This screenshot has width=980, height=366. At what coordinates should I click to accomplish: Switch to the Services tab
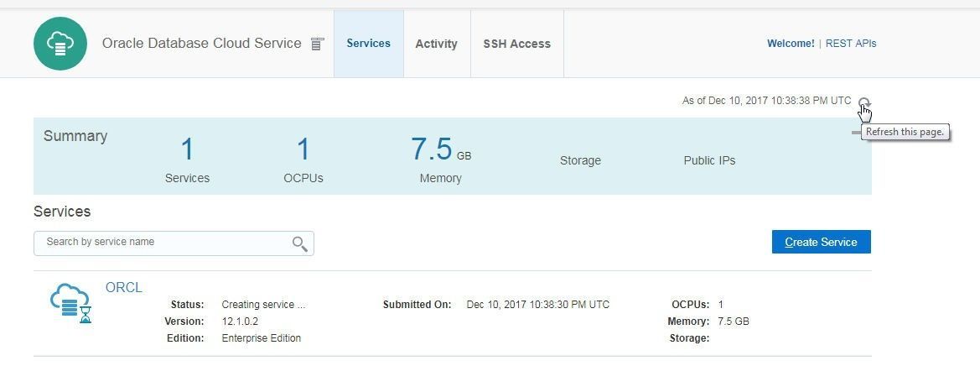click(369, 44)
